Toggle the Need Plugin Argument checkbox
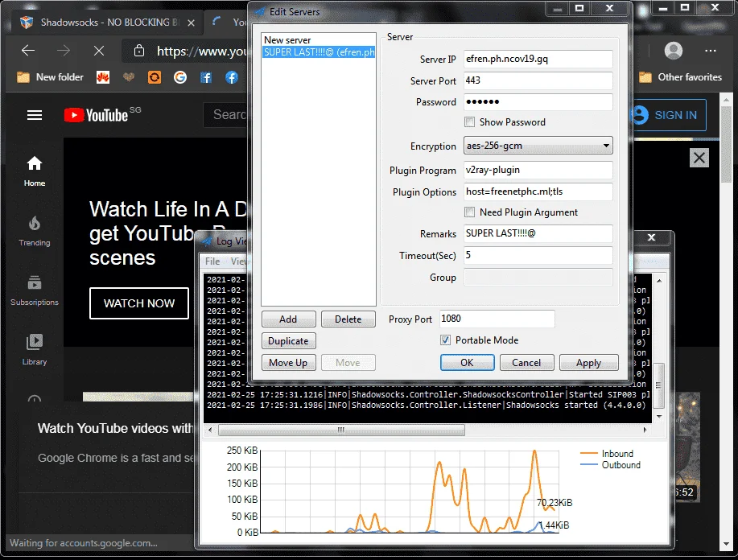Image resolution: width=738 pixels, height=560 pixels. 469,212
